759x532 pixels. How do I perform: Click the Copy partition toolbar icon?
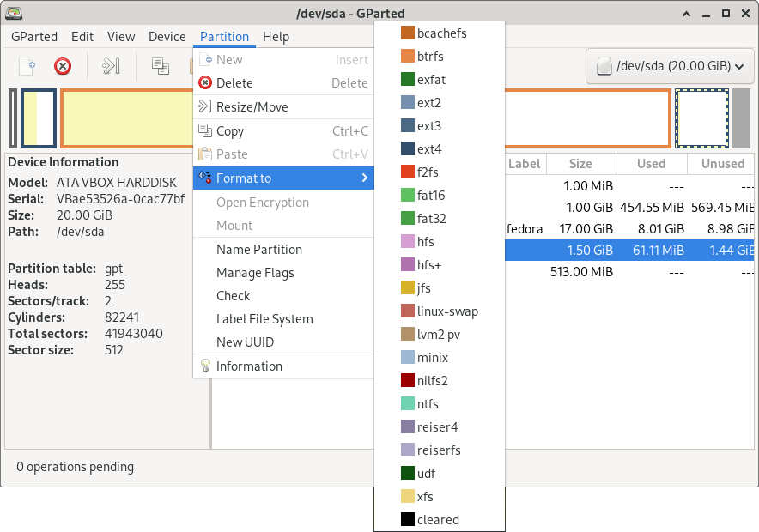tap(160, 66)
